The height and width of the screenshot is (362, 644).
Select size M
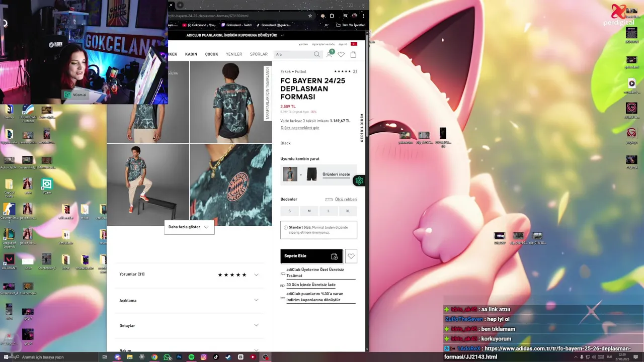(x=309, y=211)
